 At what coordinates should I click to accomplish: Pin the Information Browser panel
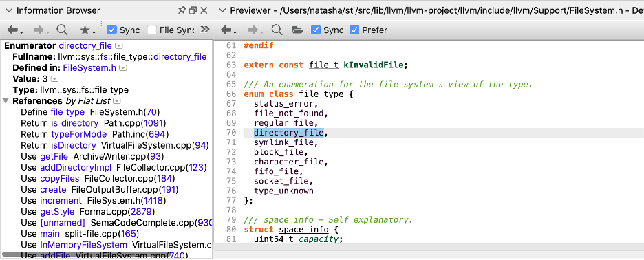(x=182, y=11)
